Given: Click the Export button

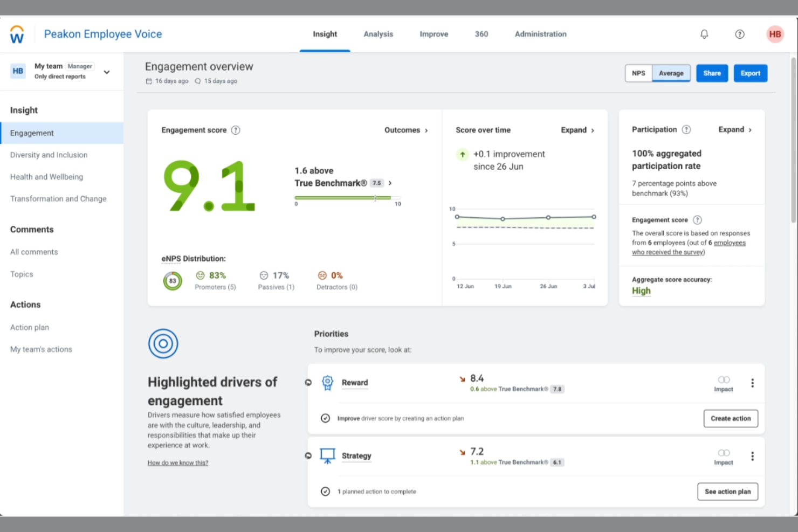Looking at the screenshot, I should (750, 73).
